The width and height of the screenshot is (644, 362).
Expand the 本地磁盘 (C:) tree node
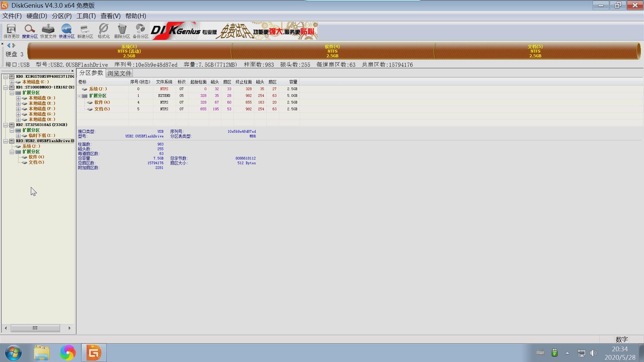tap(12, 82)
